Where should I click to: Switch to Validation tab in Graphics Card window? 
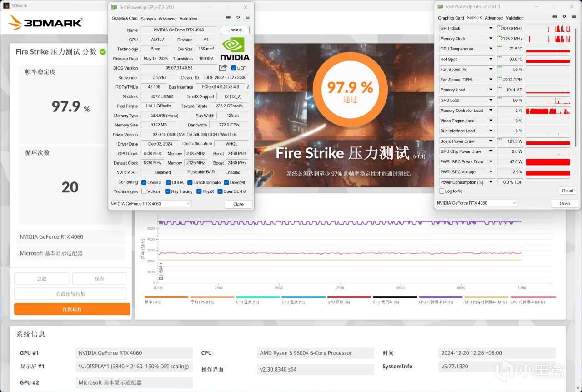(188, 19)
